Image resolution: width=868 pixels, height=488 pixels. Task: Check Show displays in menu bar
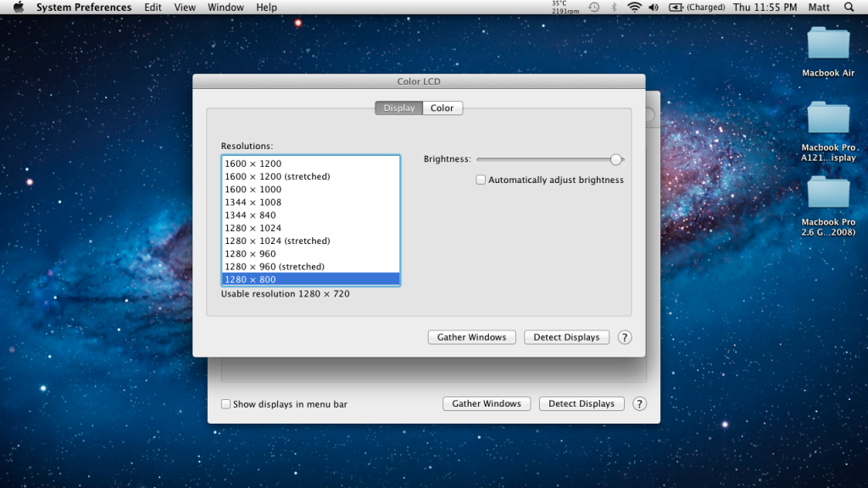[x=225, y=404]
